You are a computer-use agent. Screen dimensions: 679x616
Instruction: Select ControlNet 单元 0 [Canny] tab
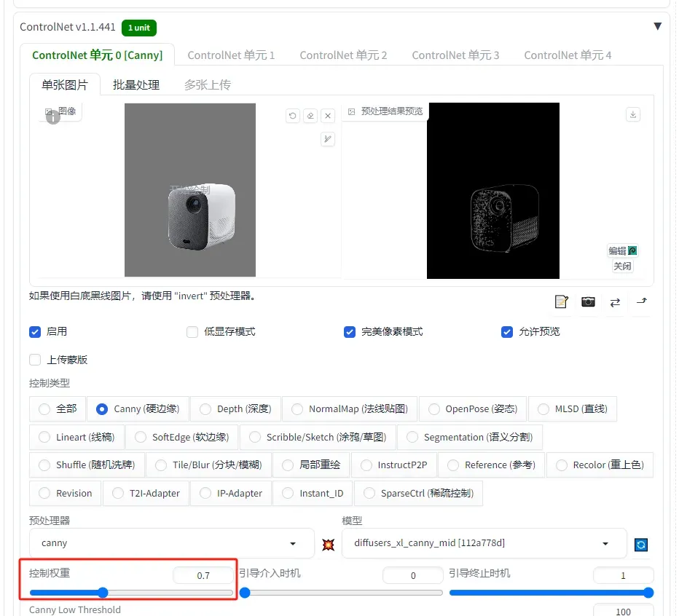[98, 55]
